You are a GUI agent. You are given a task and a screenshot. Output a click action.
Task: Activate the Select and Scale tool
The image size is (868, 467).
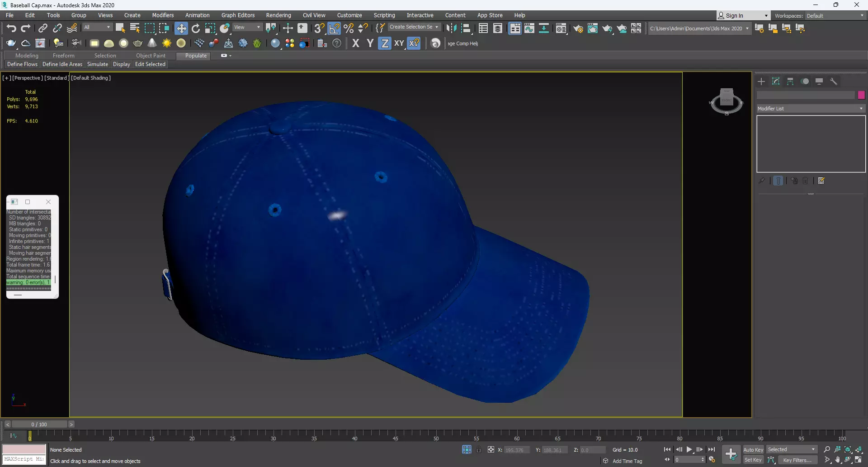(210, 29)
